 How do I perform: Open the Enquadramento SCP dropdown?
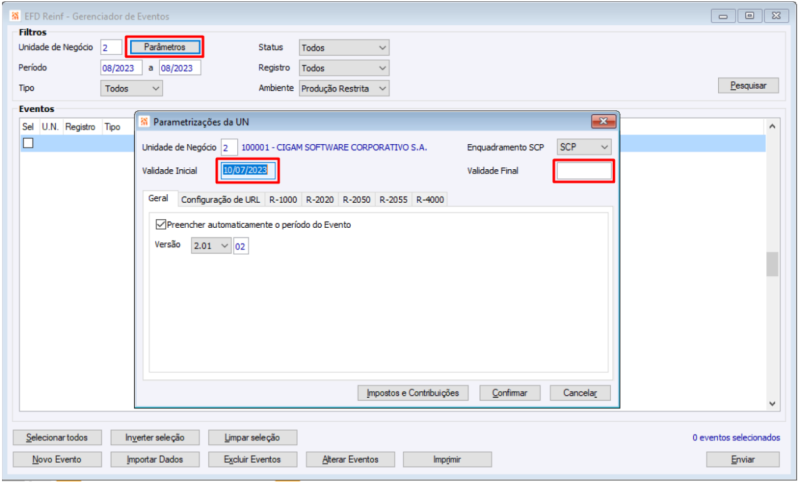[584, 147]
